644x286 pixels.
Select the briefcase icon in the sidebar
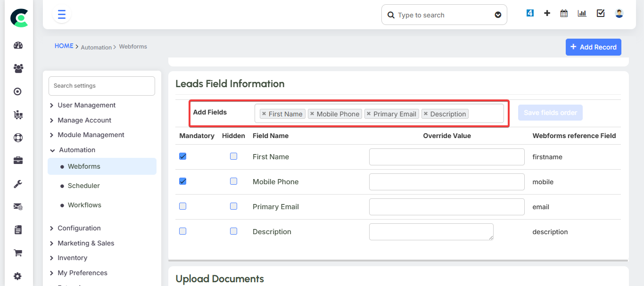[18, 160]
